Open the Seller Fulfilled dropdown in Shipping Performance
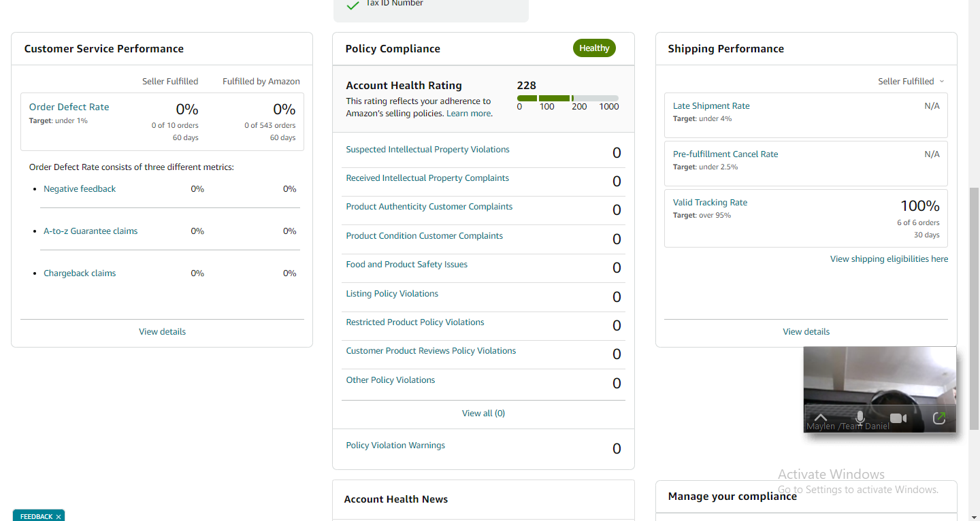 [x=911, y=82]
